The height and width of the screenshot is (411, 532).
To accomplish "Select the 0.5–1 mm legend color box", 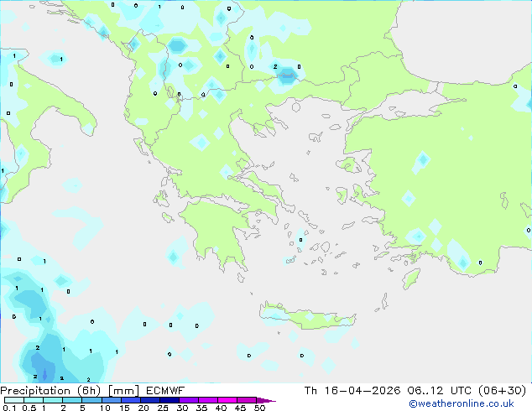I will (x=34, y=400).
